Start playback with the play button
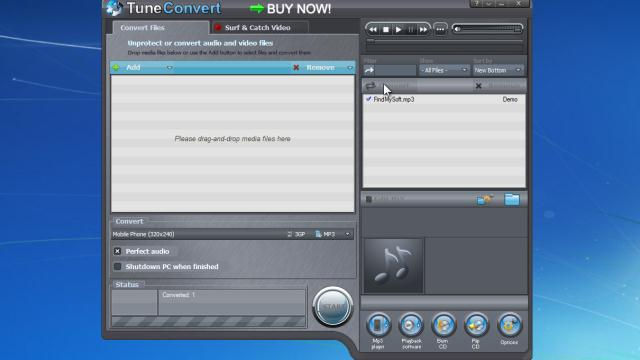 (x=399, y=29)
